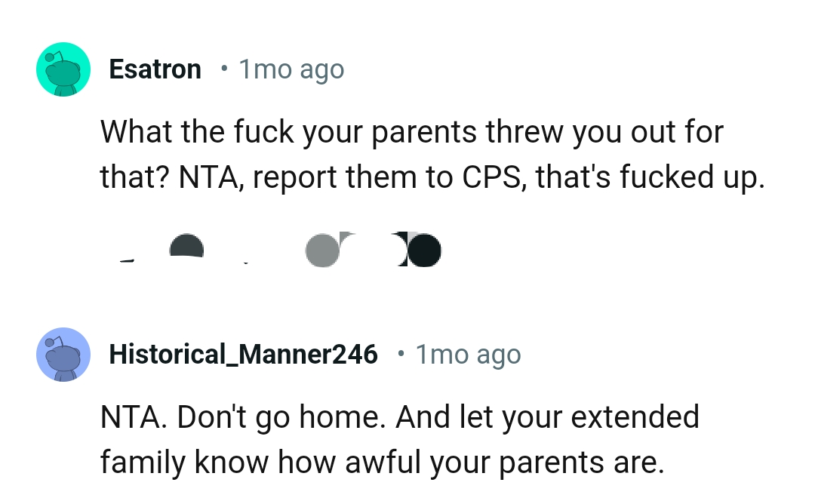
Task: Click the 1mo ago timestamp on Esatron's comment
Action: tap(291, 69)
